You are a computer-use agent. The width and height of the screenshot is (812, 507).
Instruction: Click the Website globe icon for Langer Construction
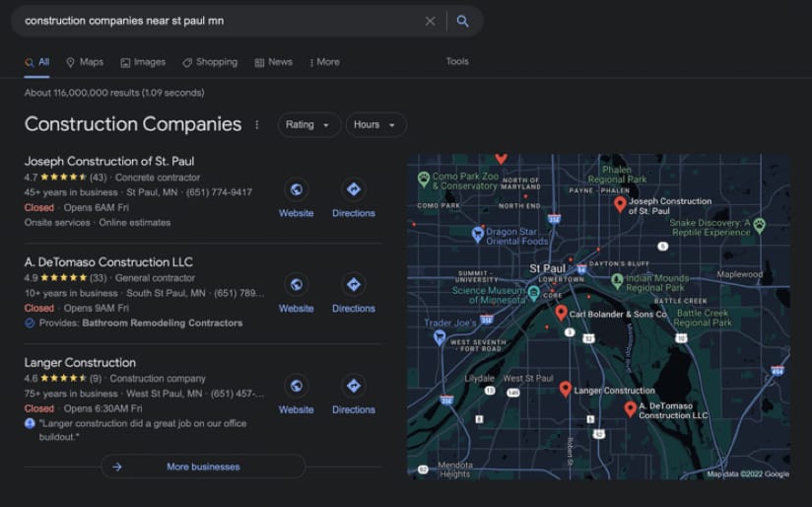(x=297, y=386)
